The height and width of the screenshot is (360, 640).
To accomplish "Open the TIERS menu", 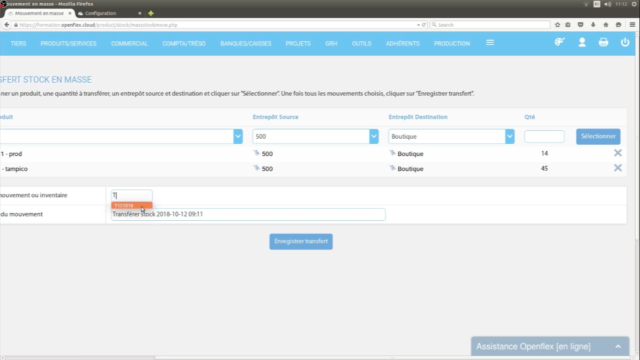I will 18,43.
